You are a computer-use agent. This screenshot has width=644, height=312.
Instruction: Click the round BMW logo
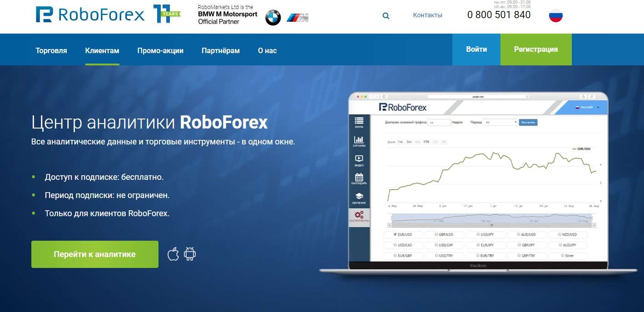pyautogui.click(x=273, y=18)
